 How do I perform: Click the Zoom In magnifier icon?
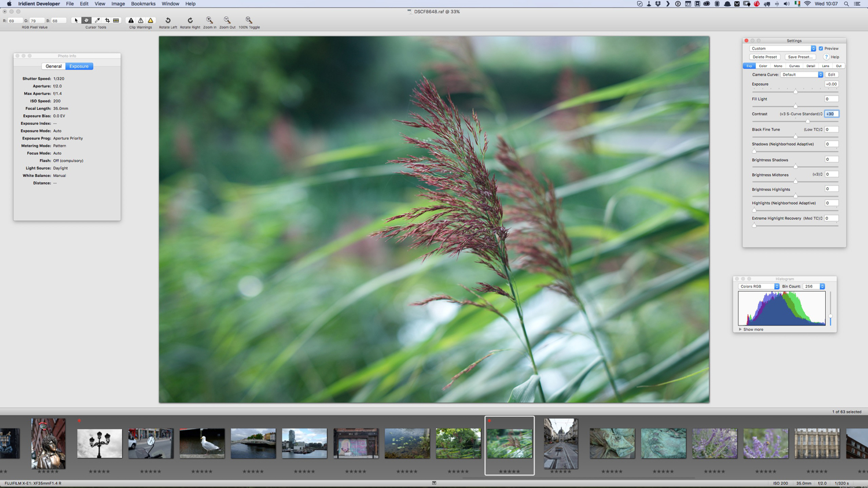tap(209, 20)
